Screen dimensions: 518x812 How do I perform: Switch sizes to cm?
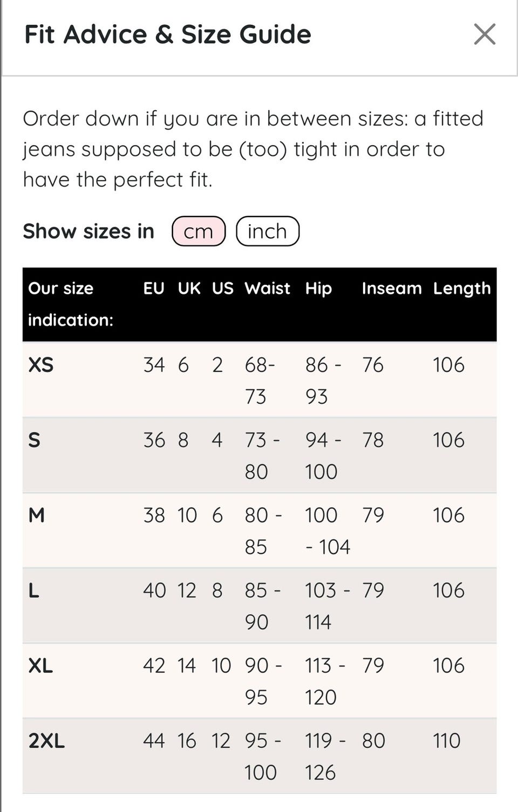click(199, 231)
